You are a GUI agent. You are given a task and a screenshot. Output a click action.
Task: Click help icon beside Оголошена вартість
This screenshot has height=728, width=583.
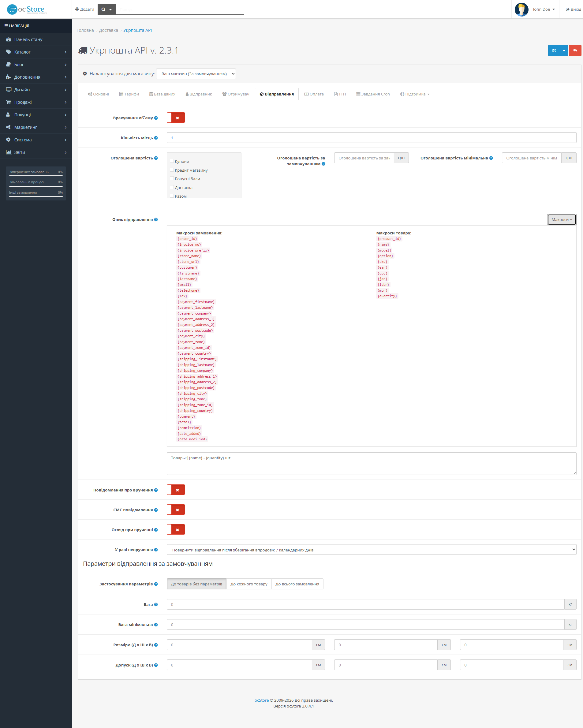click(x=156, y=158)
